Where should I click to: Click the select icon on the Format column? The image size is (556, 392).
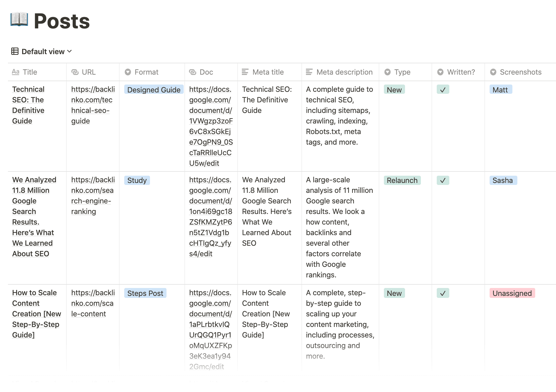pos(128,72)
